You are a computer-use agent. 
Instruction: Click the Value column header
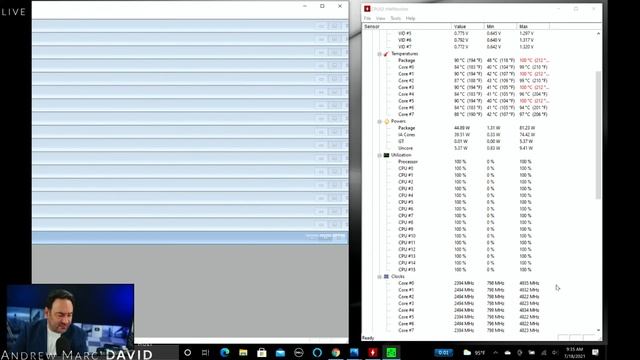pos(468,27)
